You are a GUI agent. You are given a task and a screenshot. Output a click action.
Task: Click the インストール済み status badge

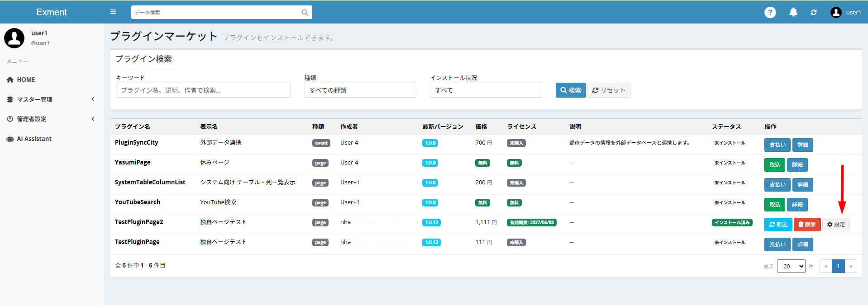click(732, 223)
